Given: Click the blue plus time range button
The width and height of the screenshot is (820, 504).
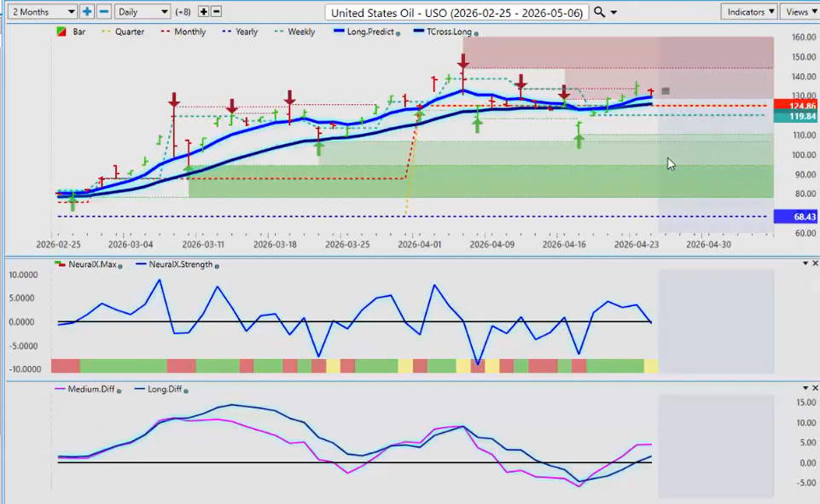Looking at the screenshot, I should click(87, 12).
